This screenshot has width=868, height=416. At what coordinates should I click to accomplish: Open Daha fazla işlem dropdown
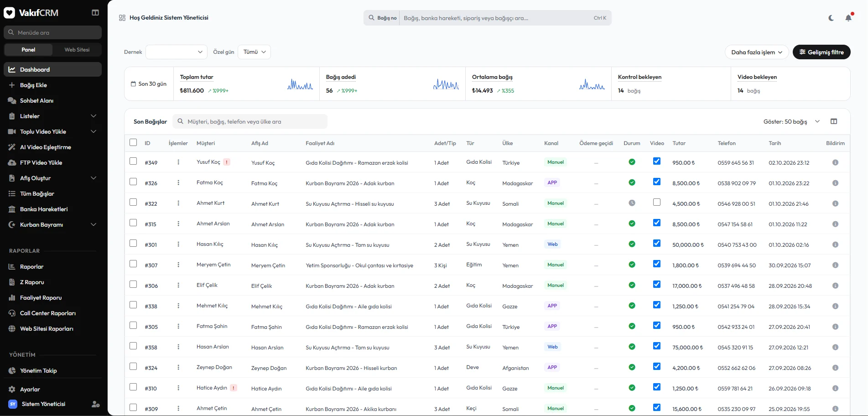pos(757,52)
